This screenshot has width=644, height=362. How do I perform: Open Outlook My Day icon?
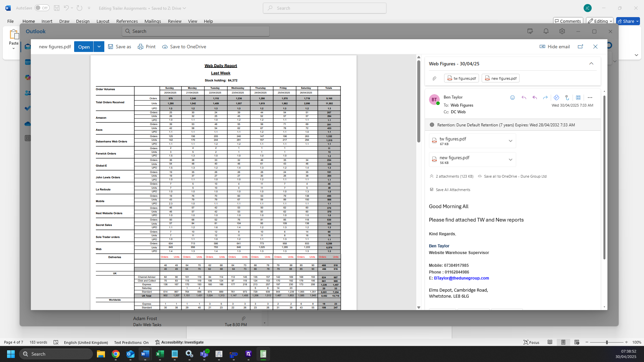(x=530, y=31)
